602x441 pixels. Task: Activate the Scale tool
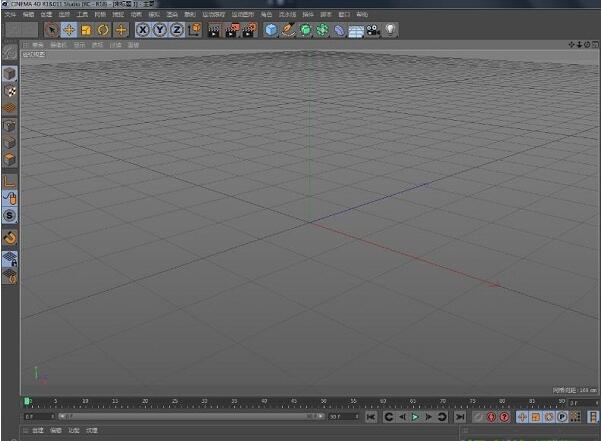[x=86, y=30]
